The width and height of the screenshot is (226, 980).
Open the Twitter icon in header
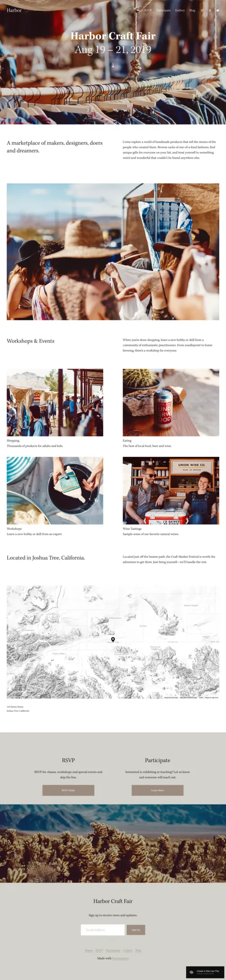(217, 10)
